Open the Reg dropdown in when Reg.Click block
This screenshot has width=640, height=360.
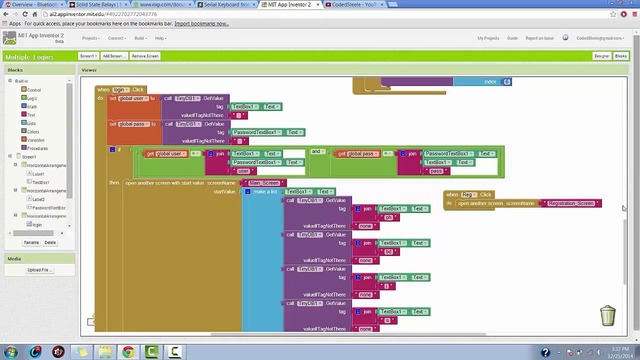469,195
